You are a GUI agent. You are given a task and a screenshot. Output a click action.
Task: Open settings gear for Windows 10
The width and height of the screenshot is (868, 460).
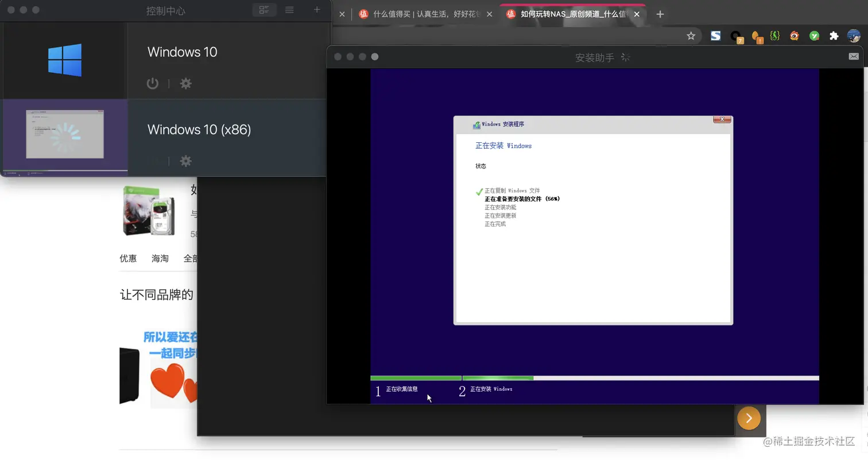click(185, 83)
